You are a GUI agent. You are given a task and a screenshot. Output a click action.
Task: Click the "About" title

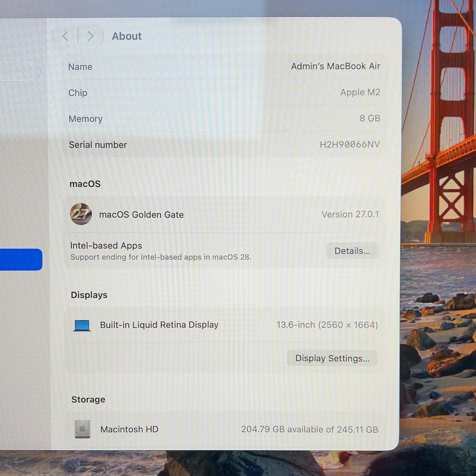pyautogui.click(x=127, y=36)
